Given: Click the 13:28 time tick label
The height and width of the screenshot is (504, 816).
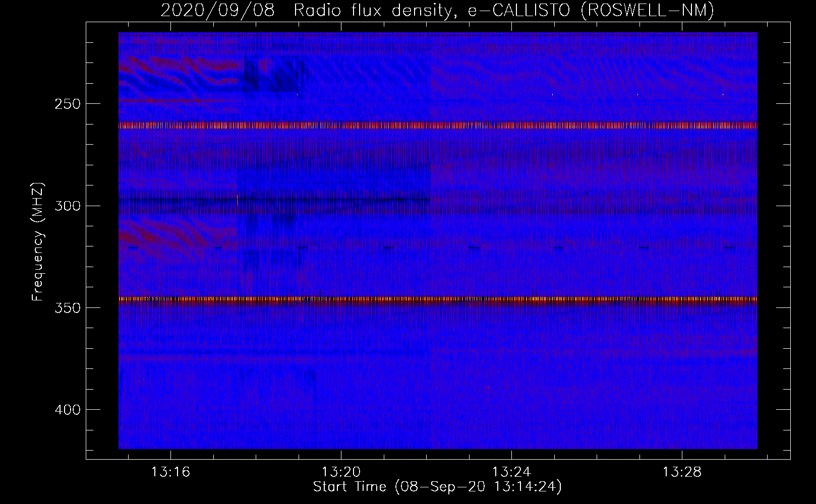Looking at the screenshot, I should pyautogui.click(x=682, y=472).
